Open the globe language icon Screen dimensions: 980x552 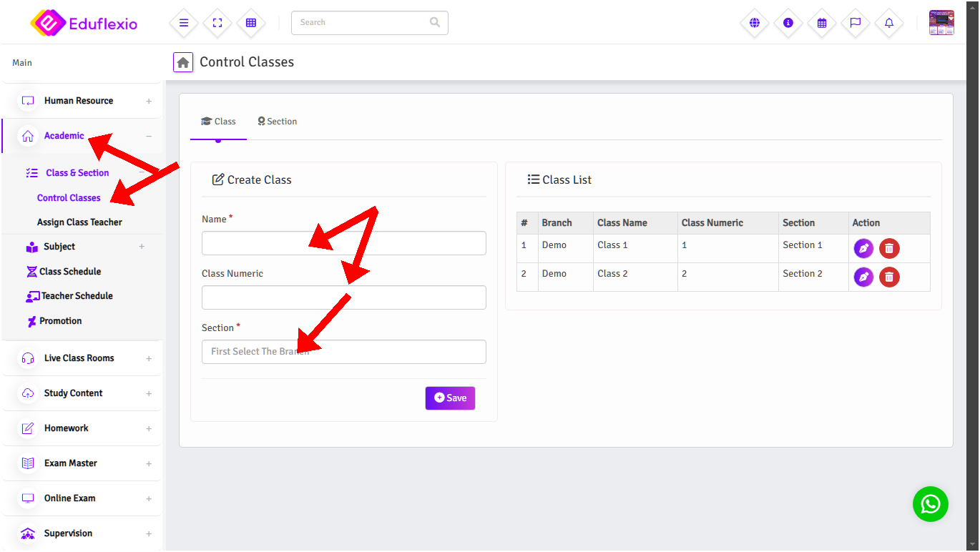coord(754,23)
